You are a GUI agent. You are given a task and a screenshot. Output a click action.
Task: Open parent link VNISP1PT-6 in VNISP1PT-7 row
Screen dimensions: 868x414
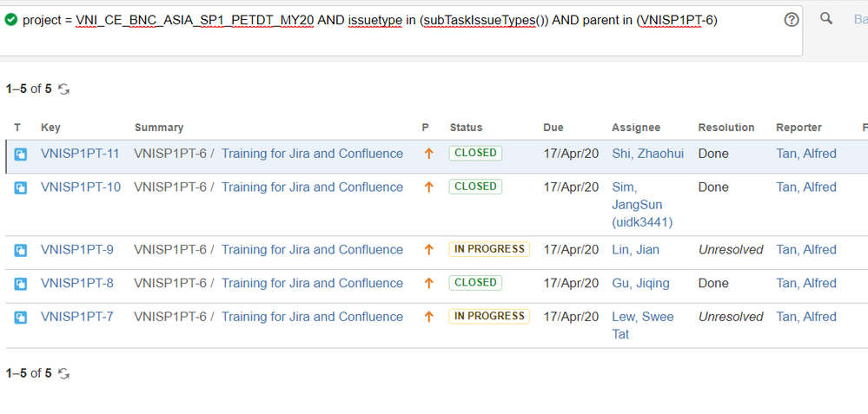click(170, 317)
